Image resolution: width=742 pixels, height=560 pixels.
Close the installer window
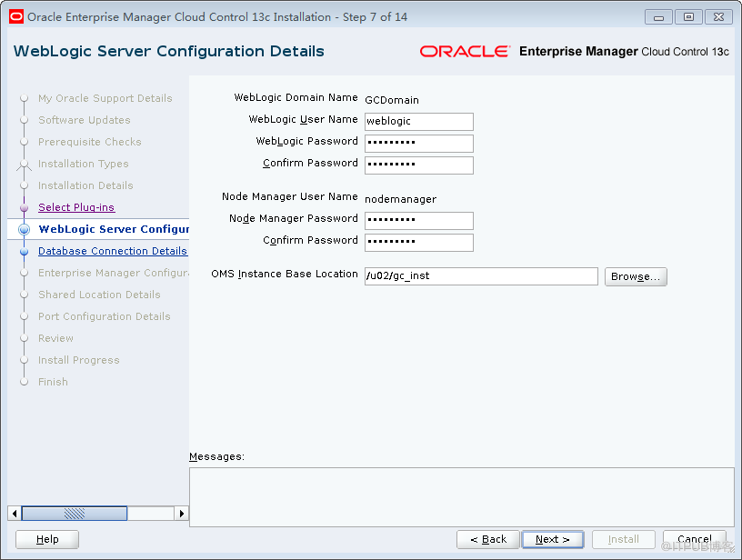718,17
